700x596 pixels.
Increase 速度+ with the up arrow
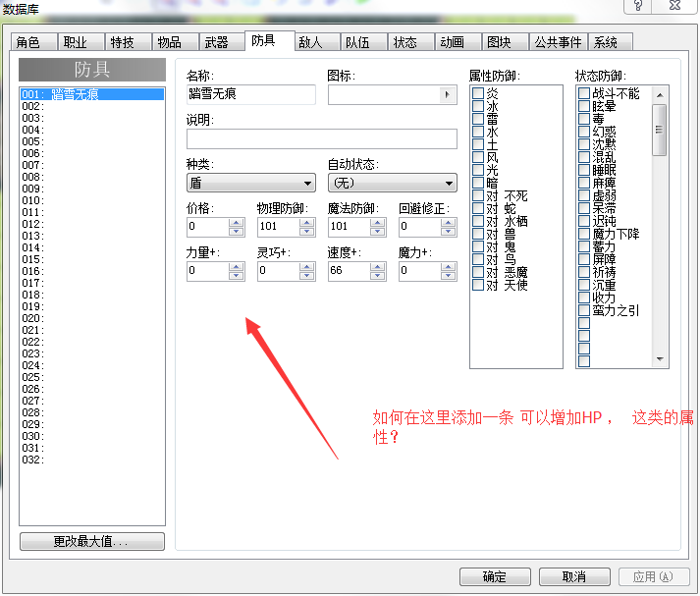click(x=378, y=266)
